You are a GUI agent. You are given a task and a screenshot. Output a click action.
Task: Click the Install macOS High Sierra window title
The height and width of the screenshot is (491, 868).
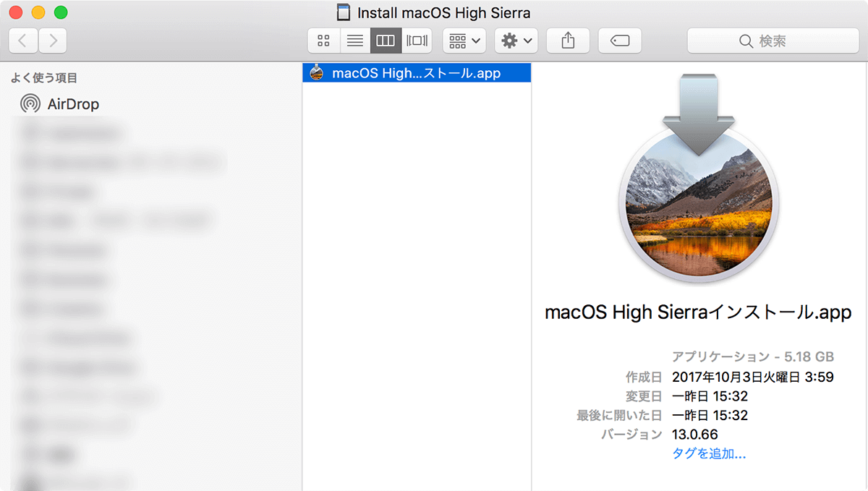click(x=443, y=13)
